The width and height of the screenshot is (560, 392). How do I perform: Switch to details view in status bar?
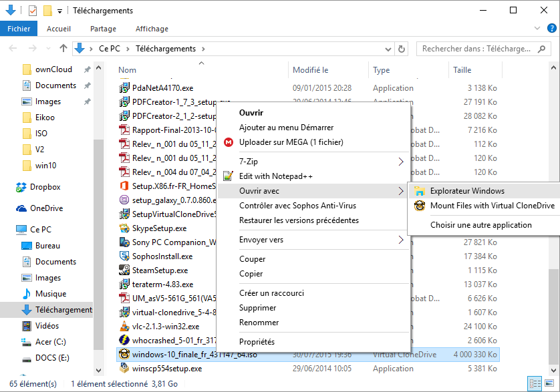(x=535, y=384)
